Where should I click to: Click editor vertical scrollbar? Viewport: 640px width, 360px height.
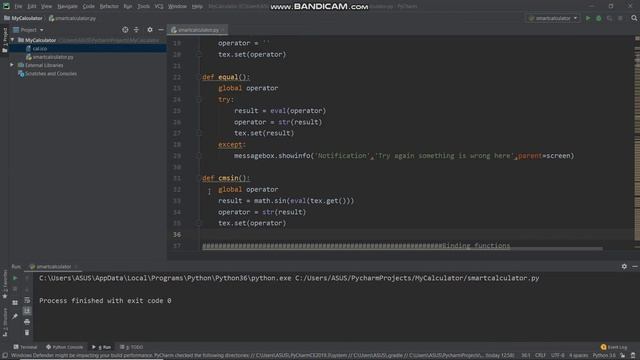[x=637, y=143]
